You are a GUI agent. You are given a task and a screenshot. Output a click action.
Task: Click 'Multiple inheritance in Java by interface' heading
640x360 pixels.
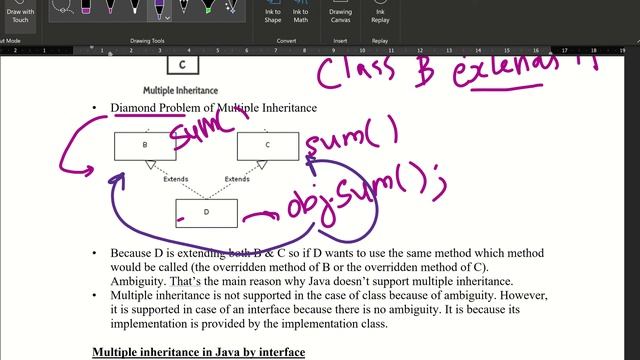pos(198,352)
